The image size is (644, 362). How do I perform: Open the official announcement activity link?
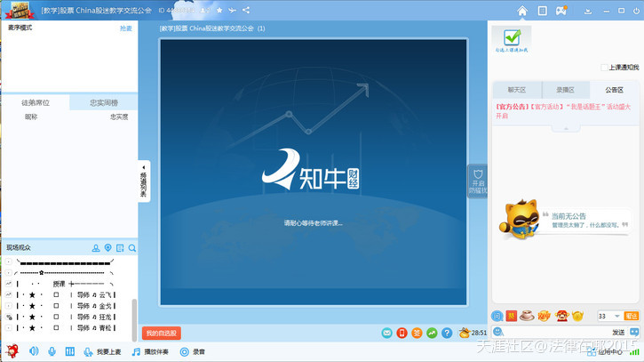pos(562,111)
